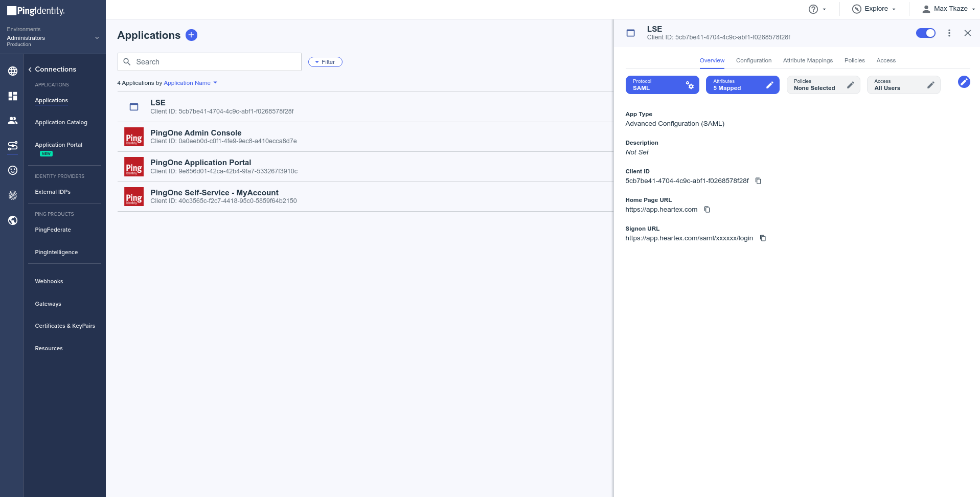This screenshot has width=980, height=497.
Task: Open the fingerprint icon in sidebar
Action: (x=13, y=195)
